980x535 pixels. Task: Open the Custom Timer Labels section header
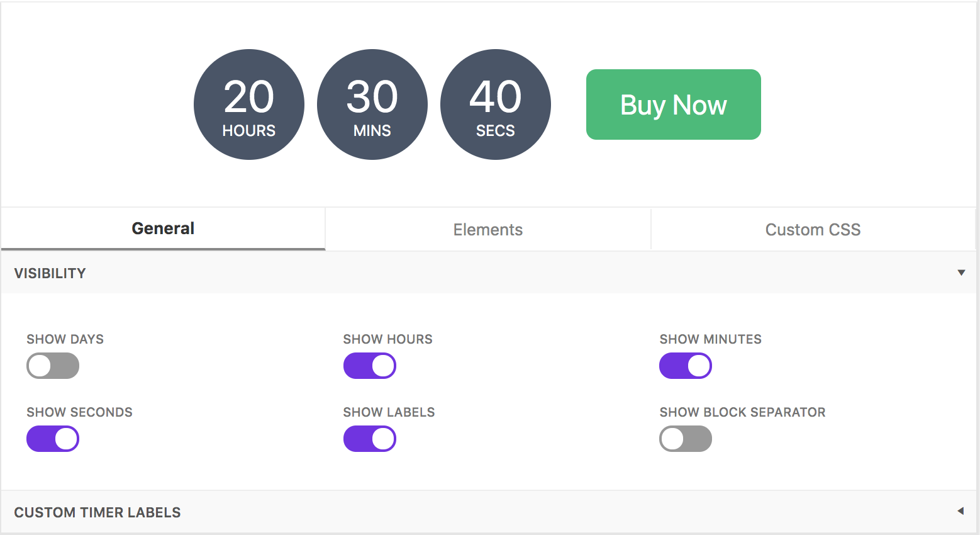[x=97, y=512]
